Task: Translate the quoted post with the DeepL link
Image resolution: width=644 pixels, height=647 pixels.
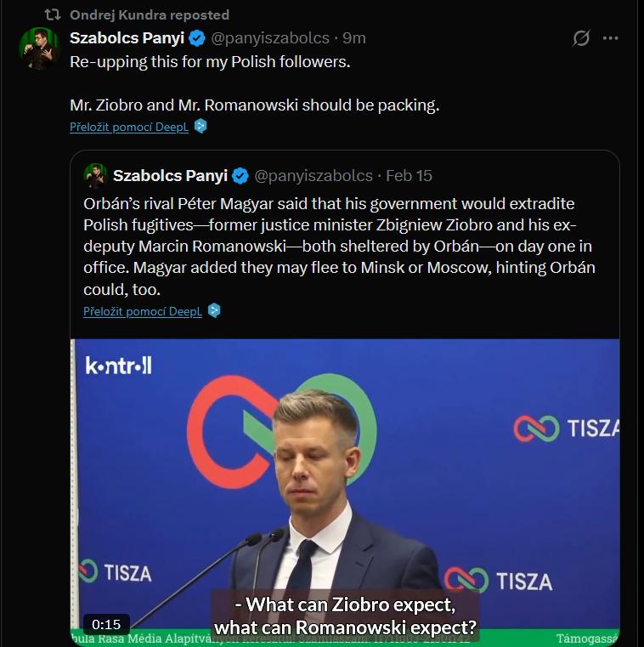Action: (143, 311)
